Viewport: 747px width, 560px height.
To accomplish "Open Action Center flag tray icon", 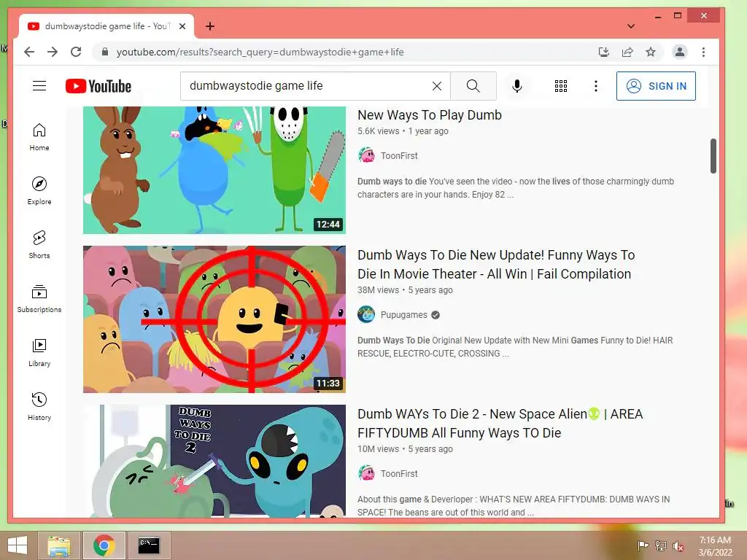I will 643,546.
